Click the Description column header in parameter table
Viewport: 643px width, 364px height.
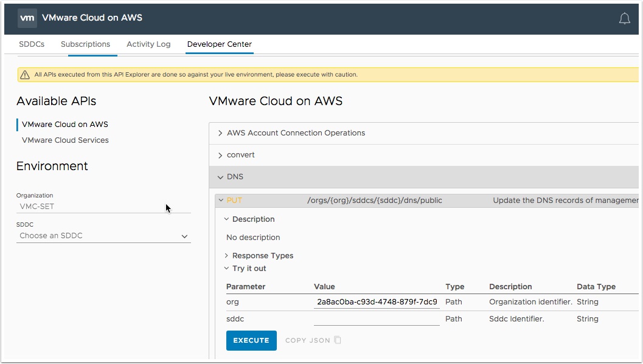click(x=510, y=287)
